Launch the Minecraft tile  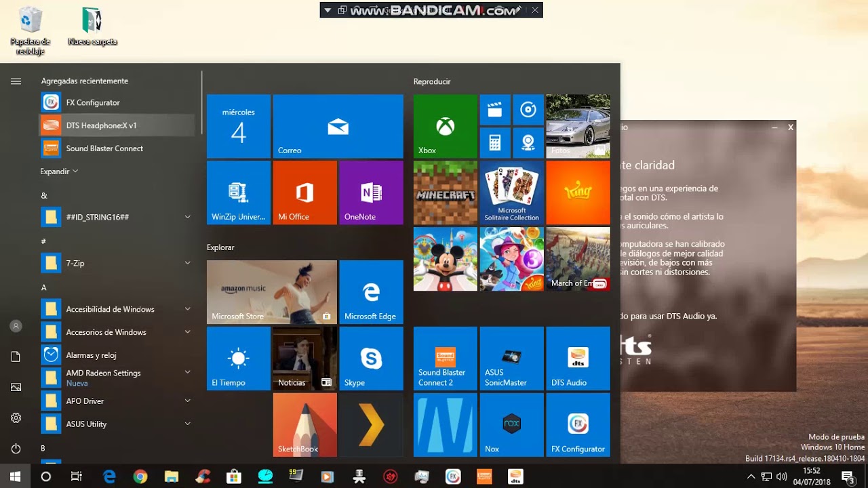click(x=445, y=192)
